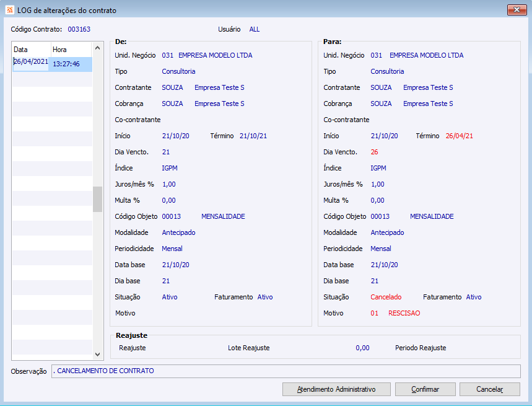
Task: Click the application icon in title bar
Action: tap(10, 10)
